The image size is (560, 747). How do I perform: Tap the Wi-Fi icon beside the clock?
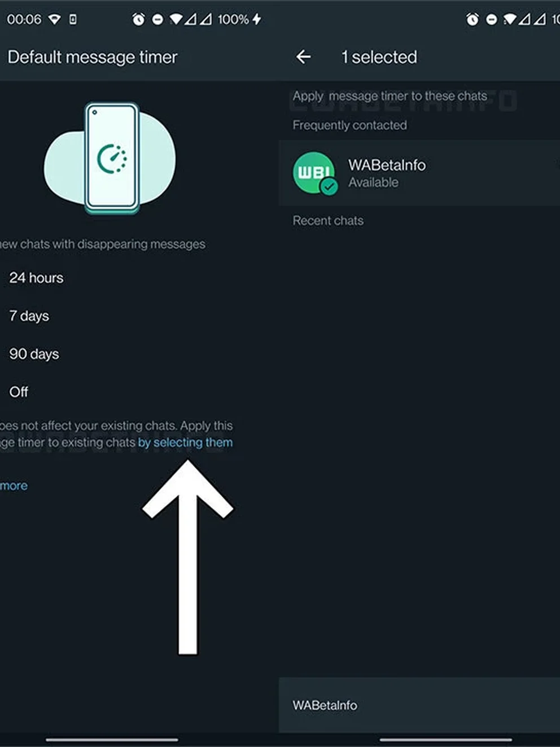[54, 19]
